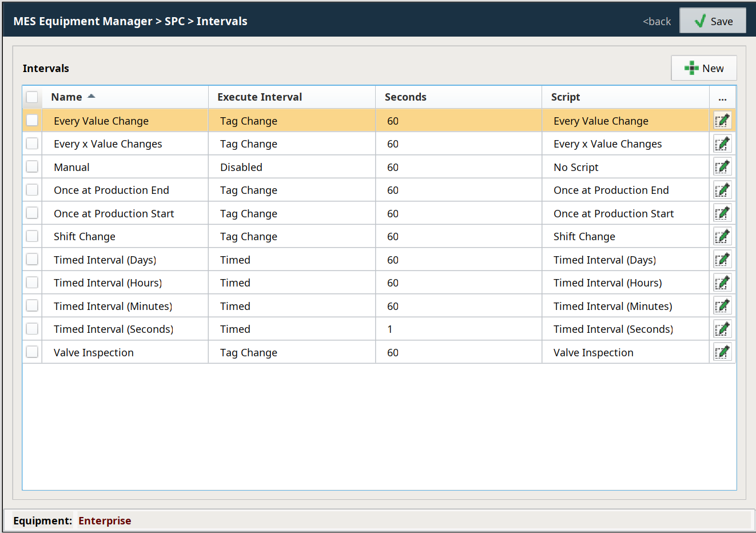Edit Every x Value Changes via pencil icon

(x=722, y=144)
